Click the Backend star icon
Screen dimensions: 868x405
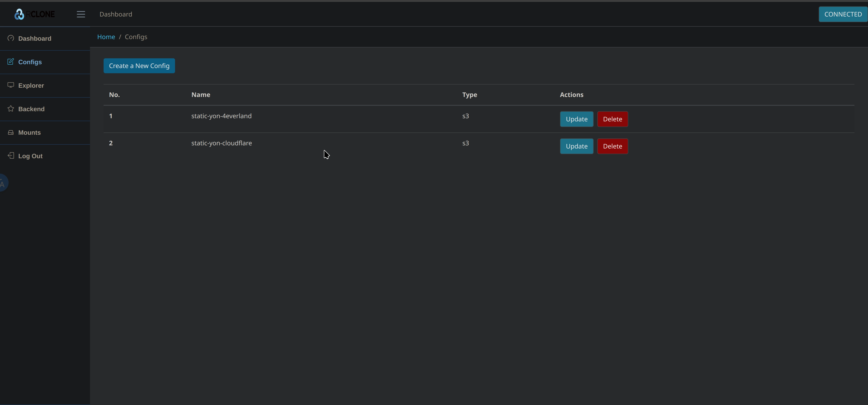(11, 108)
